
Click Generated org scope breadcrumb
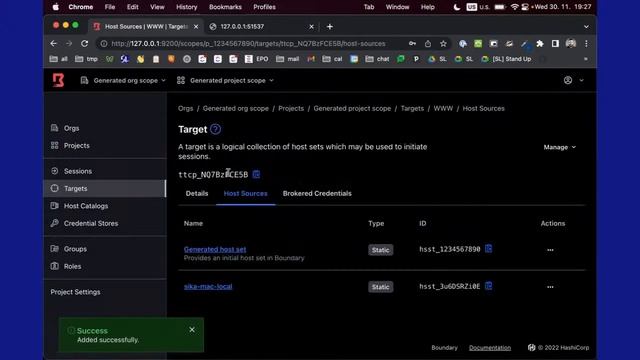(x=236, y=109)
